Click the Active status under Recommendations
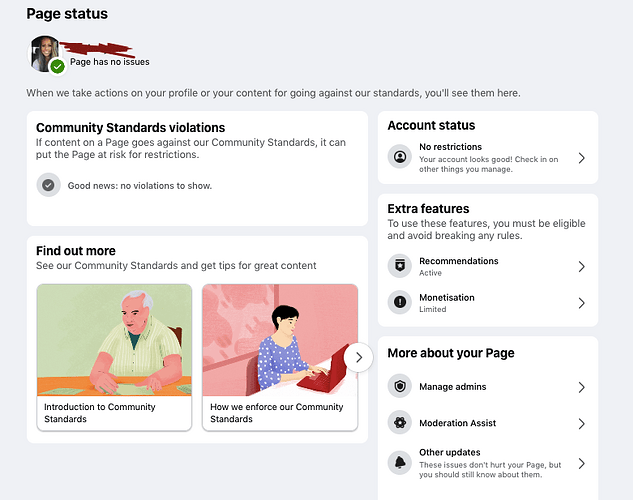Viewport: 633px width, 500px height. coord(430,273)
